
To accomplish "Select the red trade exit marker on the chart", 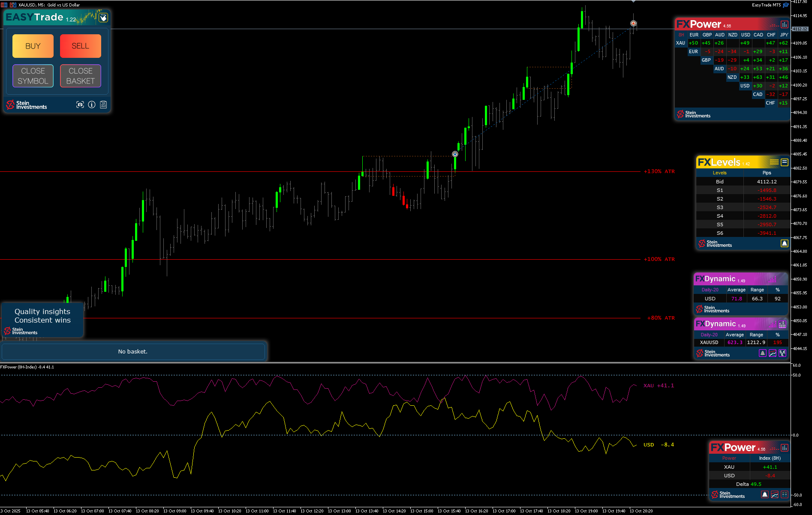I will (x=633, y=23).
